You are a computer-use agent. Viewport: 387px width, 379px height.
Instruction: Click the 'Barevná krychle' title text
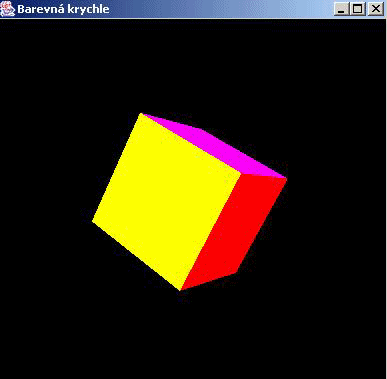[x=63, y=9]
